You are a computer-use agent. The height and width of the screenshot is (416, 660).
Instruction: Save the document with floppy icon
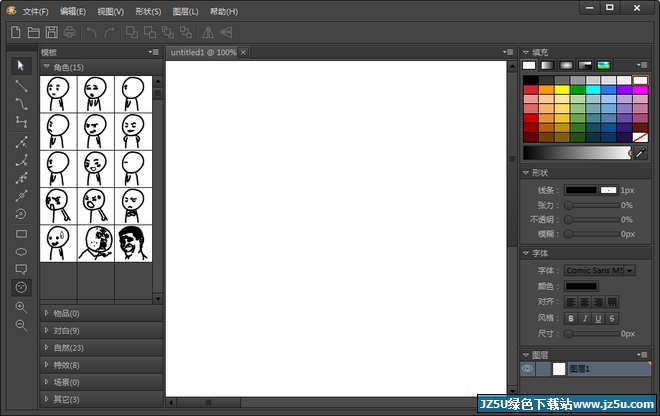pyautogui.click(x=52, y=32)
